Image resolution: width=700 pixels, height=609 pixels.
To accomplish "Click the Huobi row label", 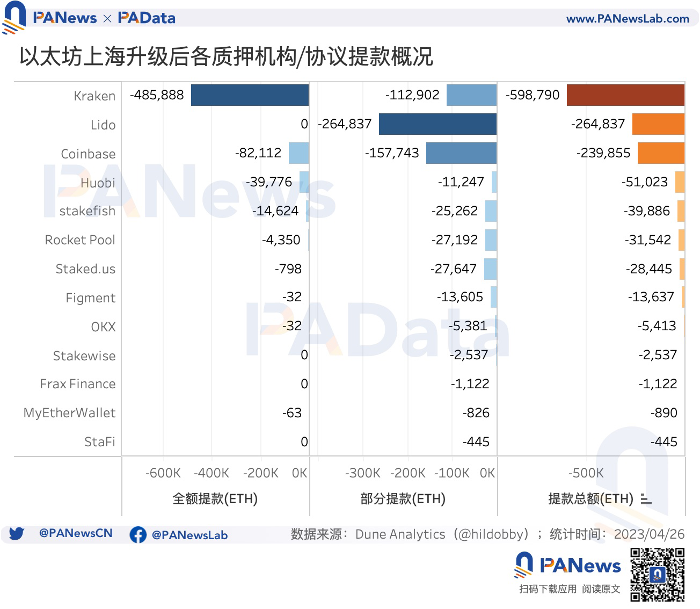I will pyautogui.click(x=98, y=183).
